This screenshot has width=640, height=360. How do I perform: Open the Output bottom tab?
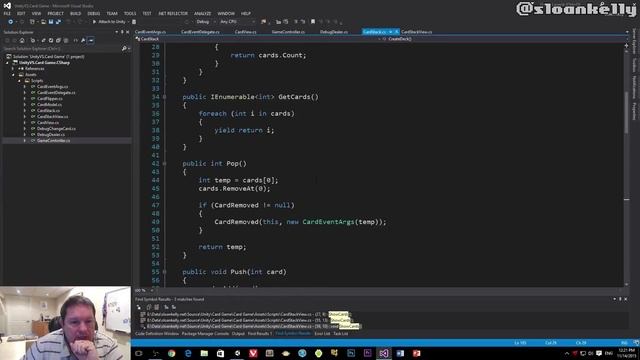coord(238,333)
